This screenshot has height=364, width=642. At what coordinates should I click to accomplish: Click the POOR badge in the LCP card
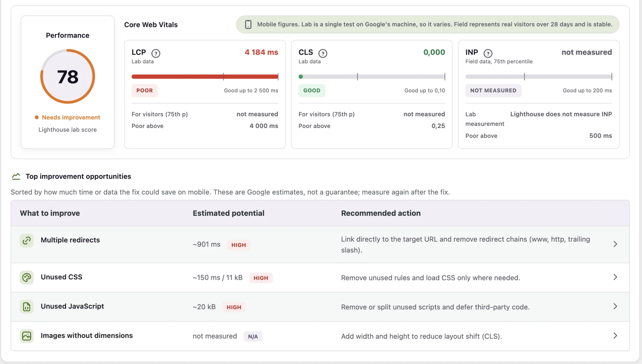[144, 90]
